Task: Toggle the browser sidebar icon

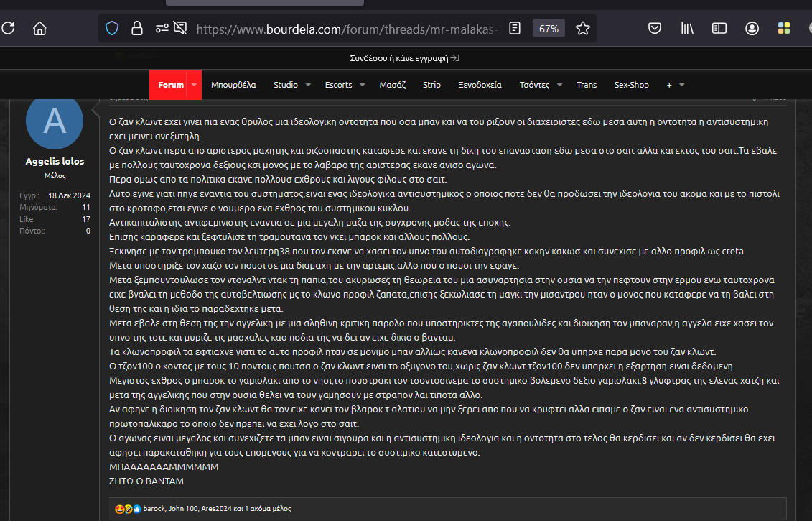Action: (x=719, y=29)
